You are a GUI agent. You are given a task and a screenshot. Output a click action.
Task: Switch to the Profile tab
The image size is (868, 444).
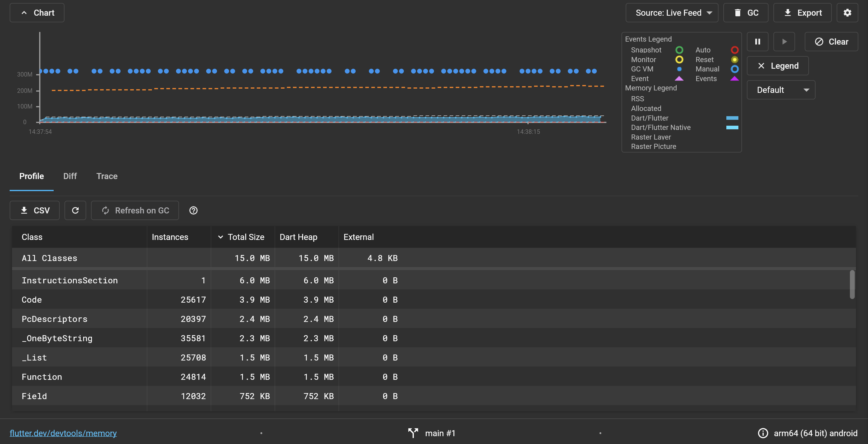click(x=32, y=176)
